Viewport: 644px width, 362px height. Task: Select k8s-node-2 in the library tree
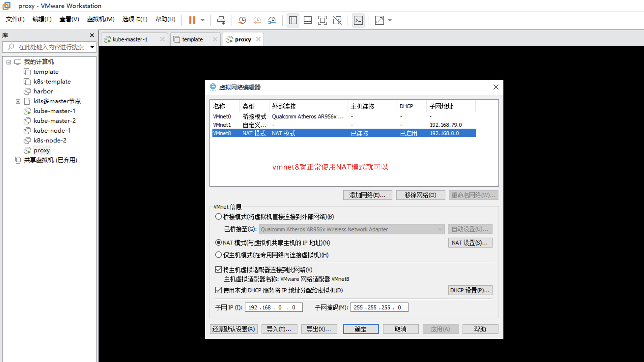50,140
